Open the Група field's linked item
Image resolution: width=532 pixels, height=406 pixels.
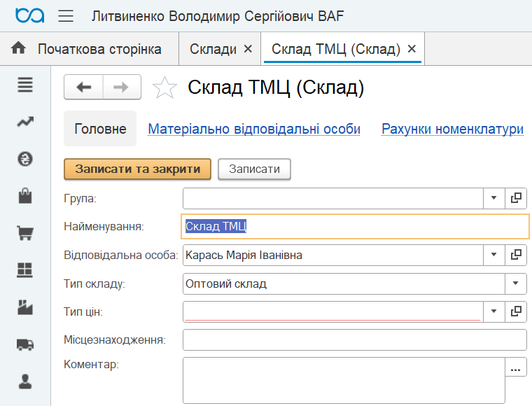(x=516, y=198)
